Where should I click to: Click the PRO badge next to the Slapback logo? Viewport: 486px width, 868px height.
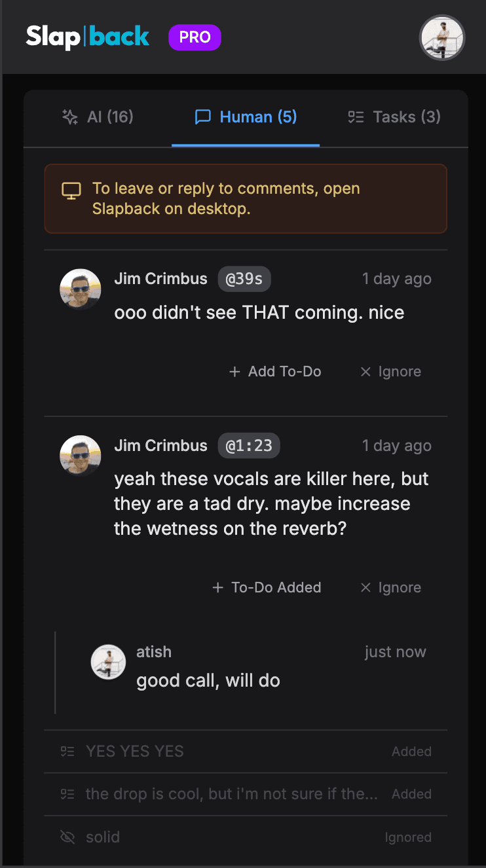(195, 37)
